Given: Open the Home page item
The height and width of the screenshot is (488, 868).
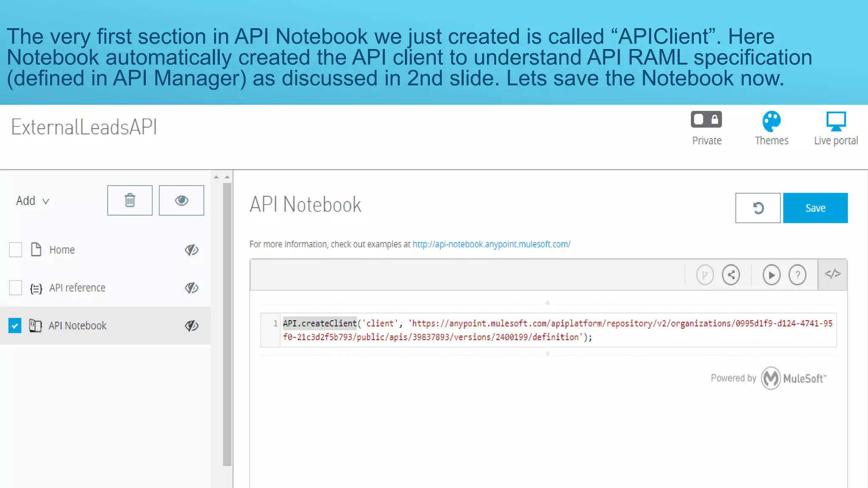Looking at the screenshot, I should pos(62,250).
